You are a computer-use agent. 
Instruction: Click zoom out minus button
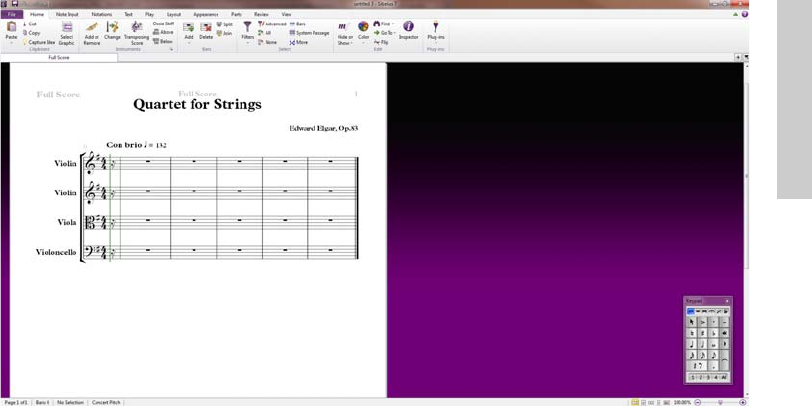point(698,402)
